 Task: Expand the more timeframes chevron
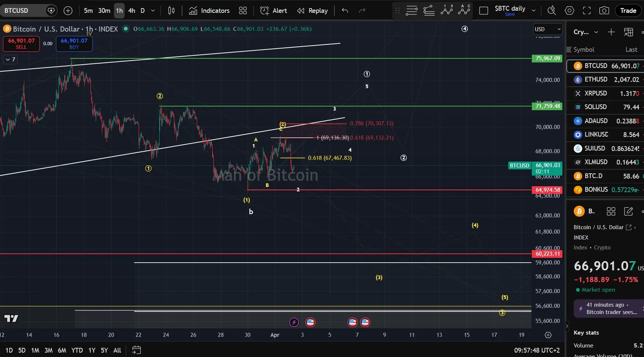click(153, 11)
